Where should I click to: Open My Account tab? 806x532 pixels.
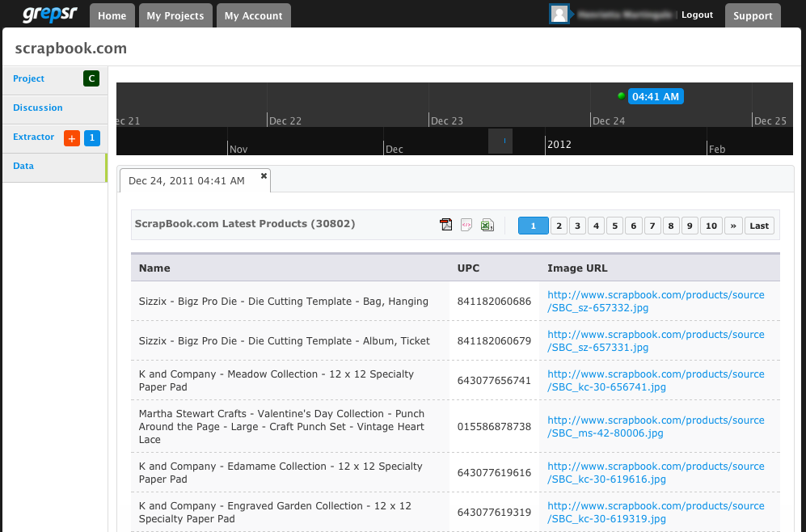pos(253,15)
